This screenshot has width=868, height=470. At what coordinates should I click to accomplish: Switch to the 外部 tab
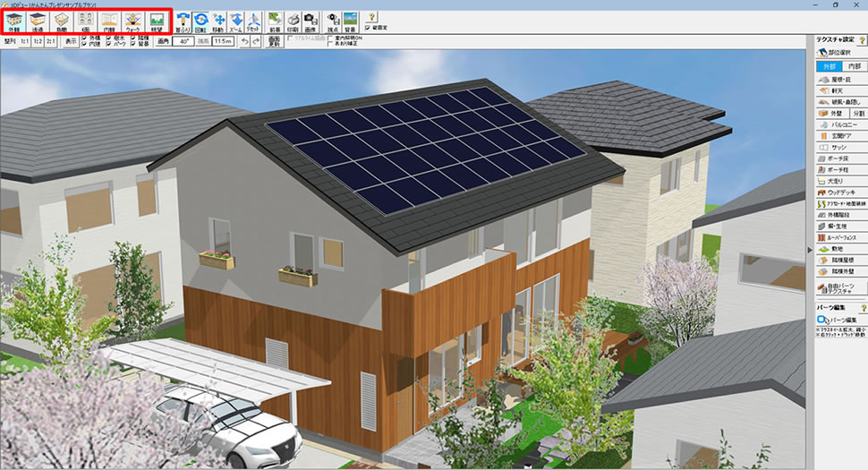click(x=830, y=66)
